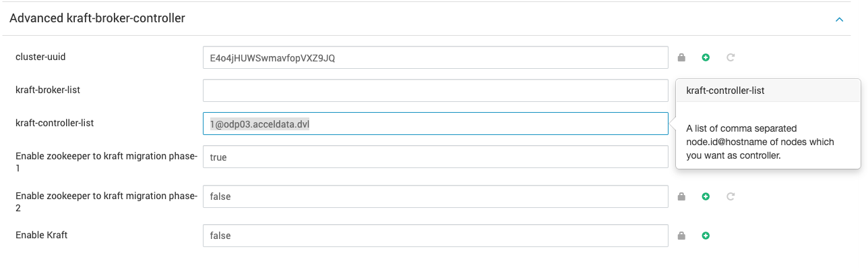Image resolution: width=868 pixels, height=268 pixels.
Task: Click the Advanced kraft-broker-controller section title
Action: tap(97, 18)
